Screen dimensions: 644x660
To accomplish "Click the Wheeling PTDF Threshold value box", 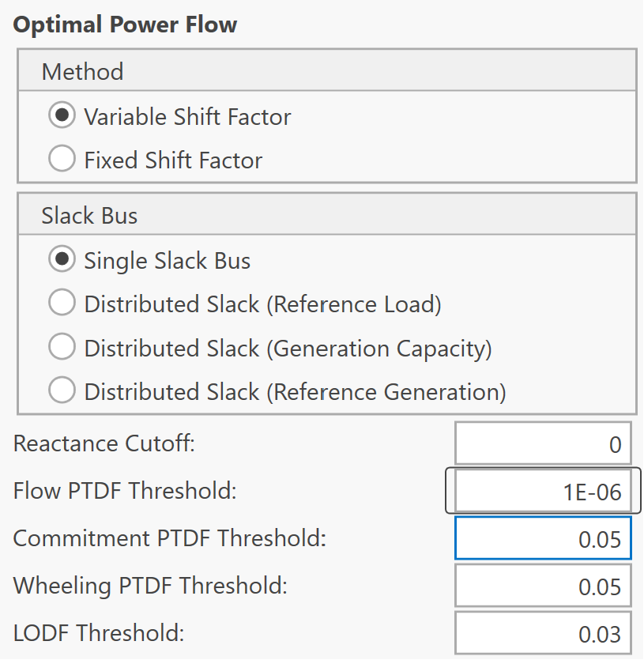I will tap(543, 586).
